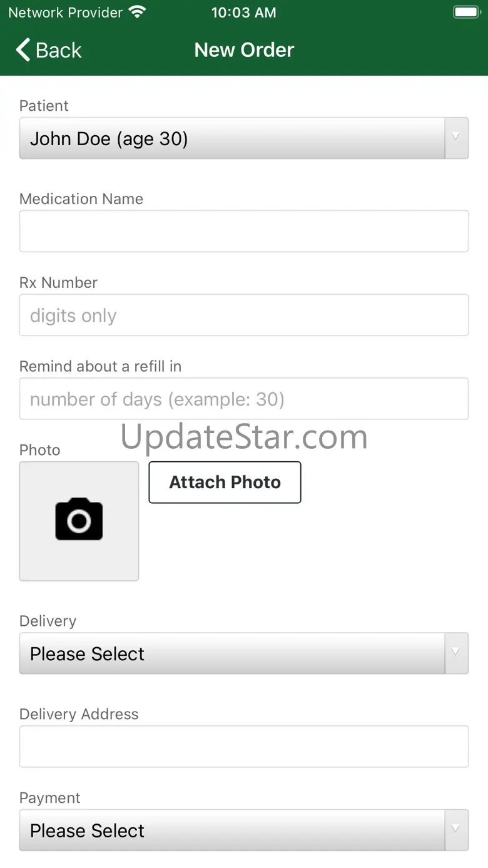Tap the back chevron arrow icon
Screen dimensions: 488x868
(x=23, y=50)
